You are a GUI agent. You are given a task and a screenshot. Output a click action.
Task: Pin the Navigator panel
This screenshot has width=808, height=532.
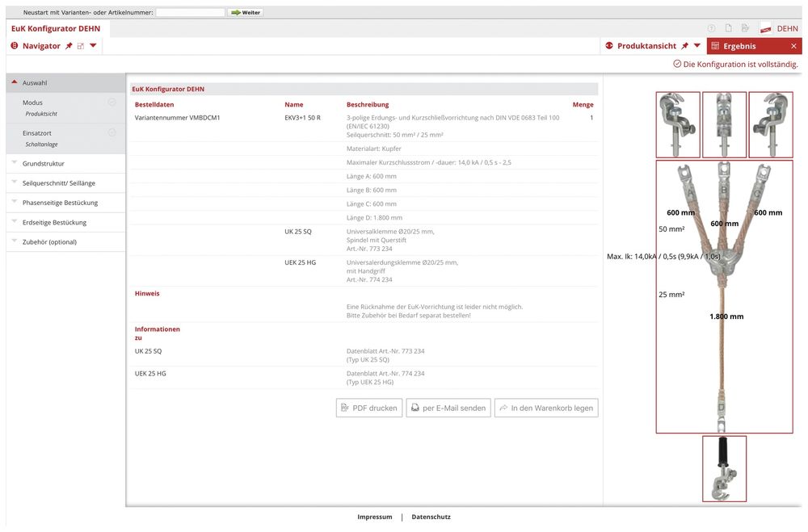69,46
